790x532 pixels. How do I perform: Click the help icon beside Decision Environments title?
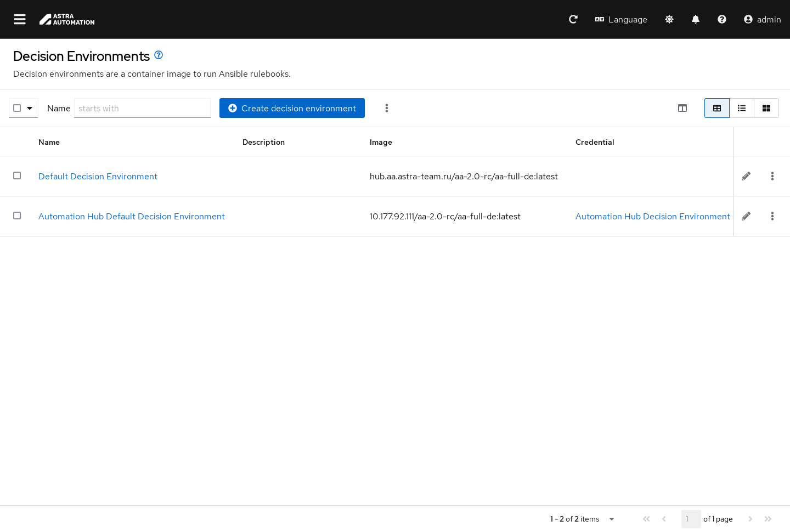159,55
